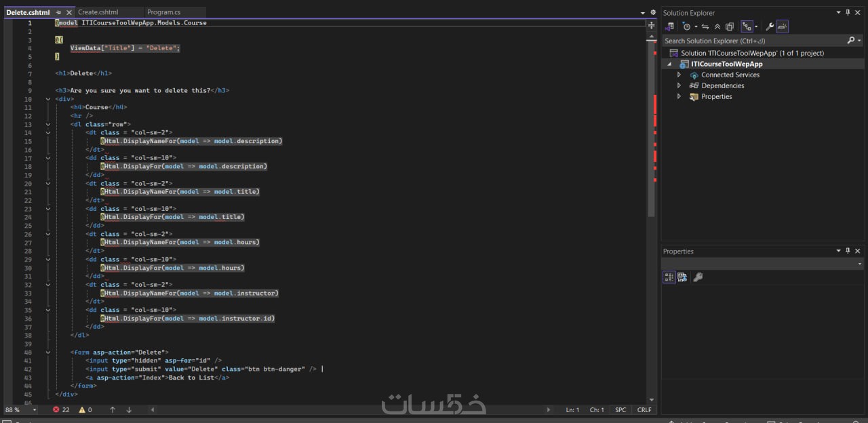Click the red error count indicator showing 22
Screen dimensions: 868x423
pyautogui.click(x=62, y=409)
